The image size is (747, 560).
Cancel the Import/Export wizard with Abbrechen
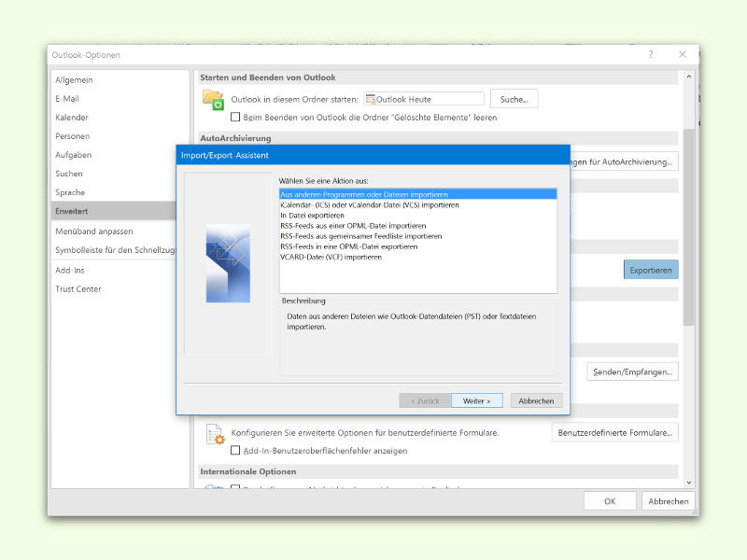tap(536, 401)
